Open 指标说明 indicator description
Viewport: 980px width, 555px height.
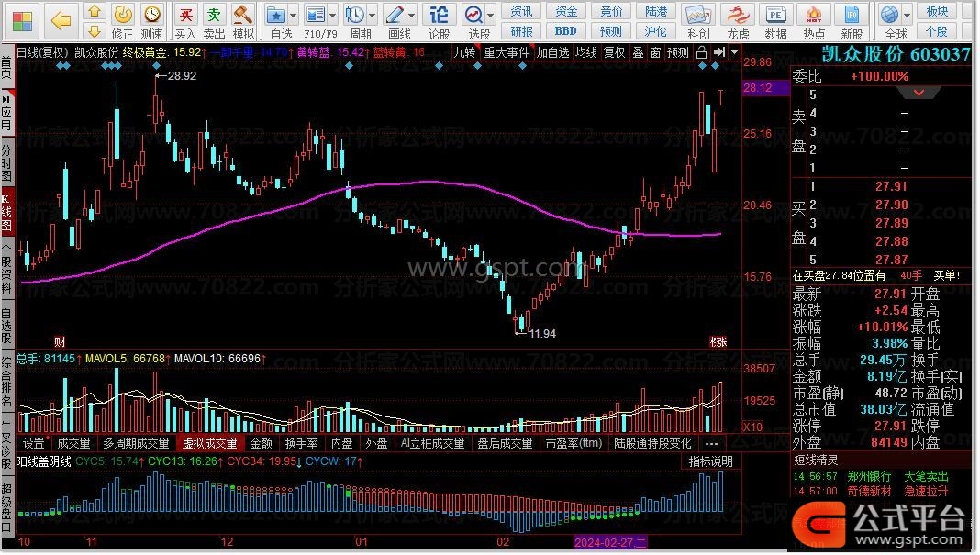(x=710, y=461)
